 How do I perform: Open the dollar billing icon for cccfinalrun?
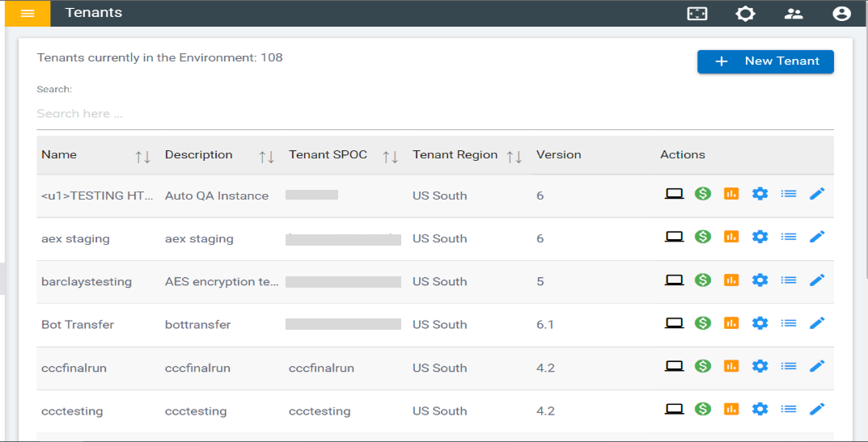click(703, 366)
